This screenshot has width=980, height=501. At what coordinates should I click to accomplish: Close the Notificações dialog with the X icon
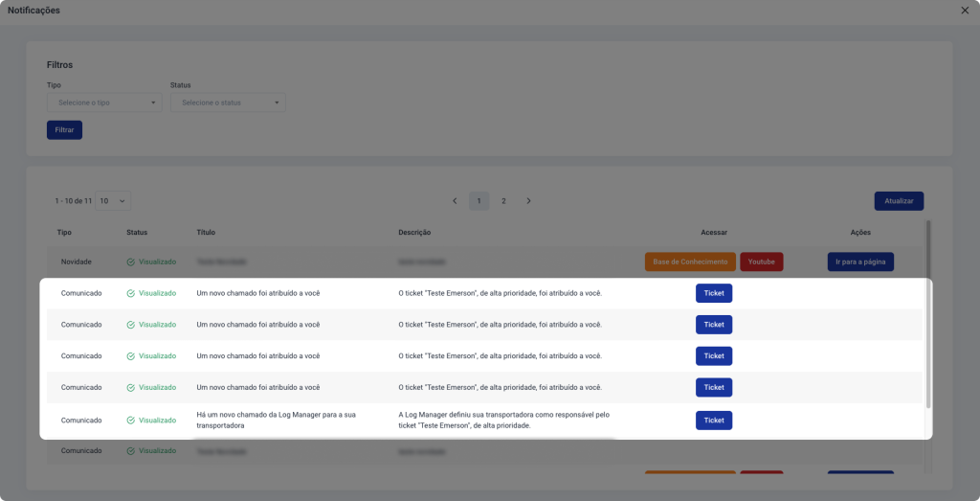coord(965,10)
